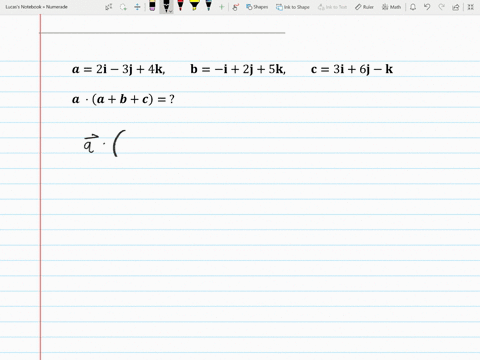Show the Ruler

coord(364,7)
